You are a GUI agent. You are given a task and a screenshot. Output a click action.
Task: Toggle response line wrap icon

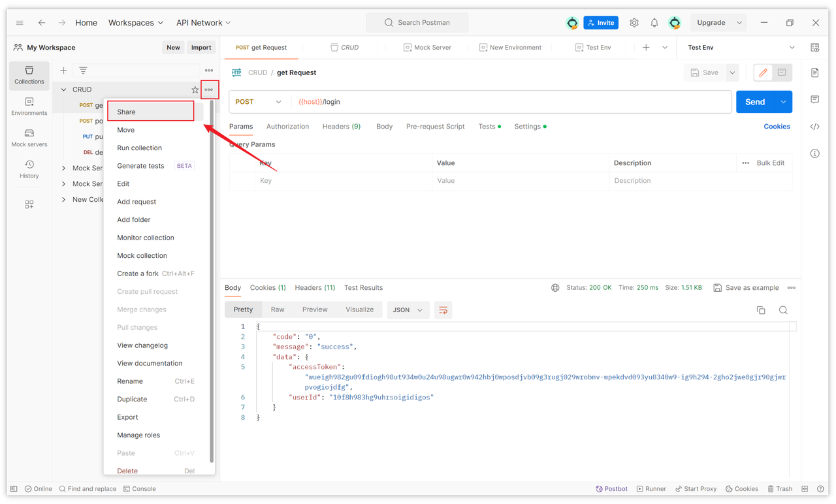coord(443,310)
